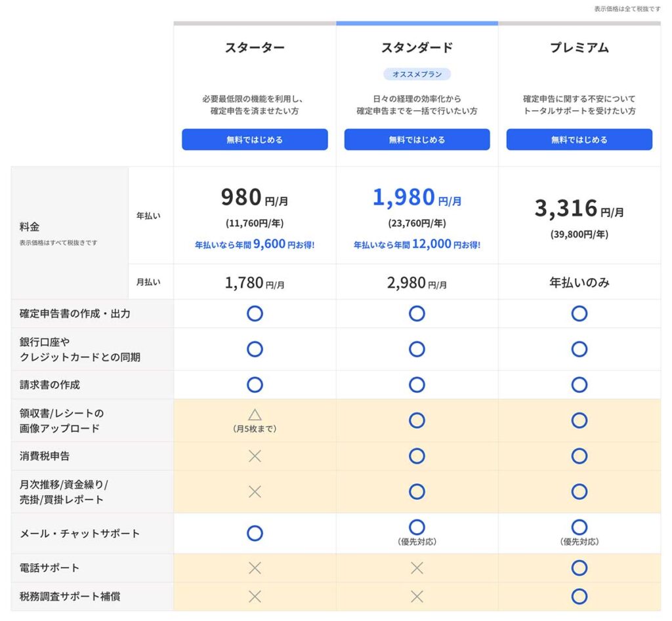Click the (11,760円/年) annual total
672x621 pixels.
pyautogui.click(x=255, y=223)
